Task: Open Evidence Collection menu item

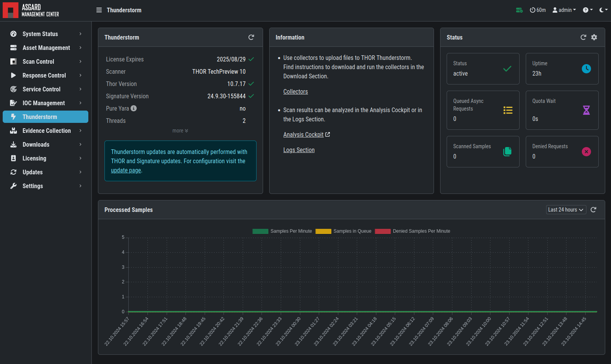Action: 45,131
